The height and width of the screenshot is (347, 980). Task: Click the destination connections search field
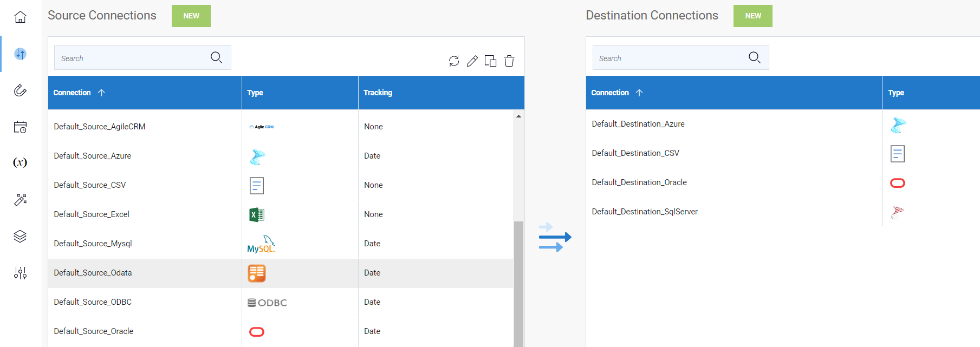pos(671,58)
